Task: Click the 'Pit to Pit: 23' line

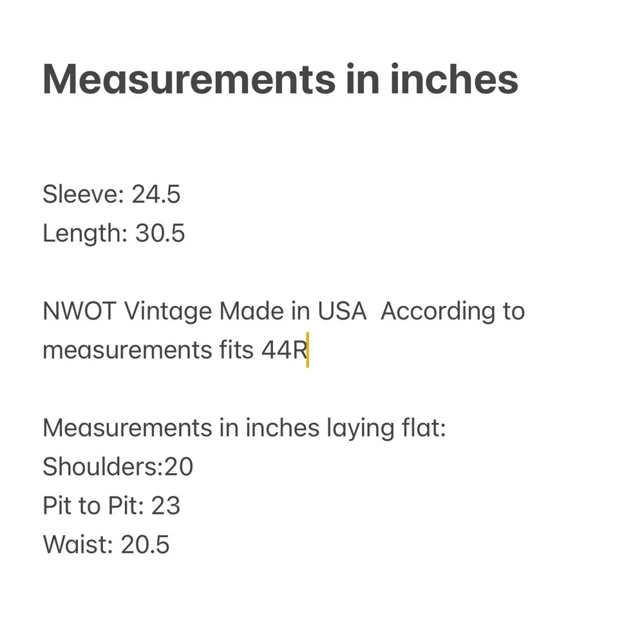Action: 111,506
